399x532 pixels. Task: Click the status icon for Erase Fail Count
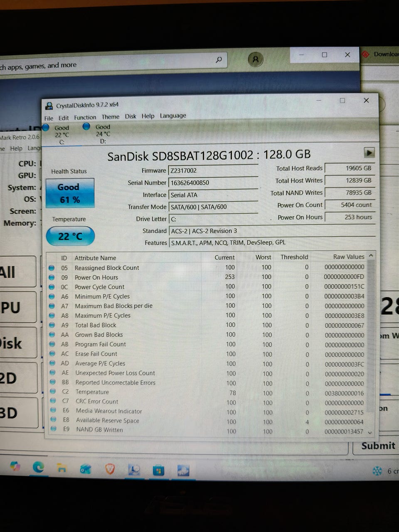point(52,354)
